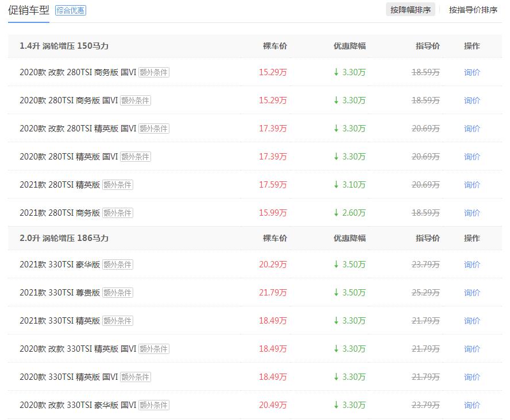
Task: Open 额外条件 tag for 2021款 330TSI 豪华版
Action: tap(118, 265)
